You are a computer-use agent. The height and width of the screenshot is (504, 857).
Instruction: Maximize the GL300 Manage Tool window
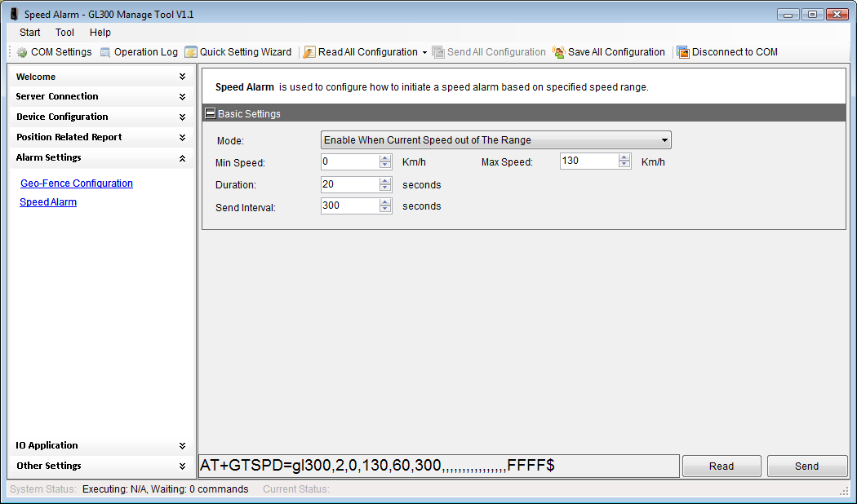point(813,15)
